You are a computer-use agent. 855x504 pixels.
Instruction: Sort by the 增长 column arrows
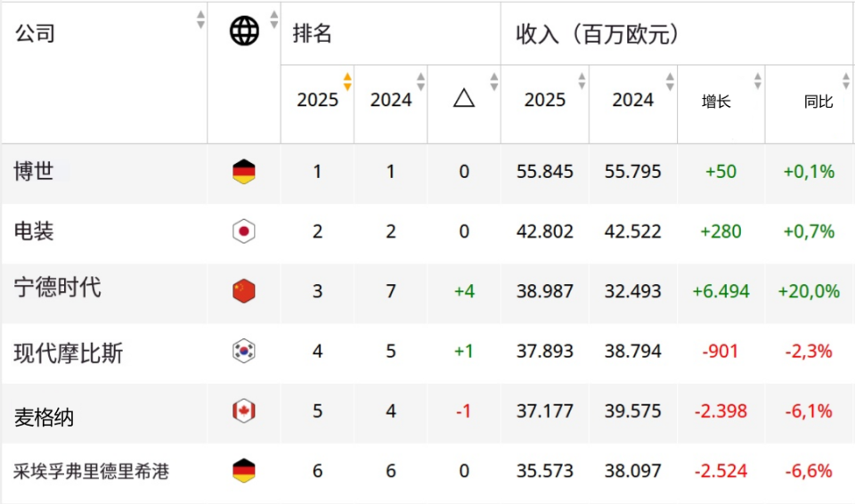[757, 81]
